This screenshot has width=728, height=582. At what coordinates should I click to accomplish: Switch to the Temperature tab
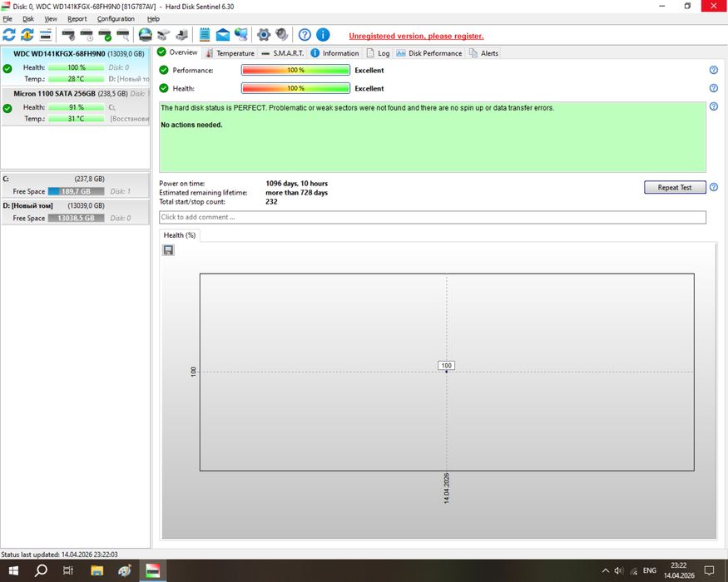tap(230, 53)
